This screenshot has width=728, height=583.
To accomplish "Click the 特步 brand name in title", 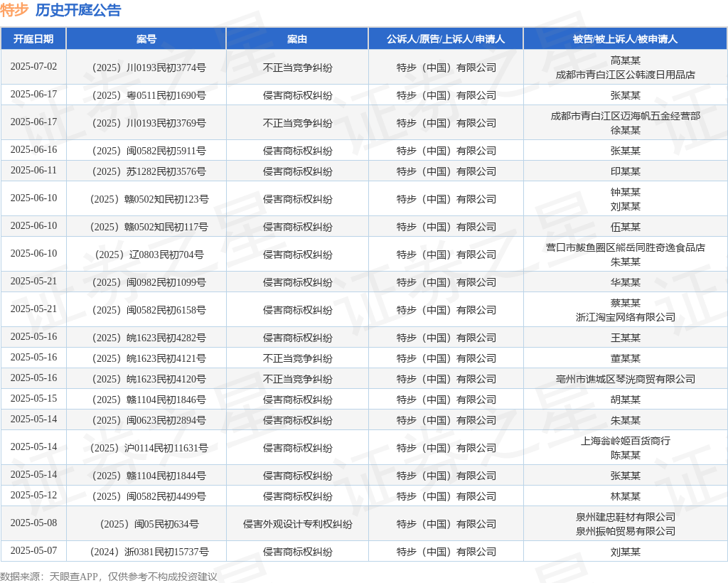I will coord(14,10).
